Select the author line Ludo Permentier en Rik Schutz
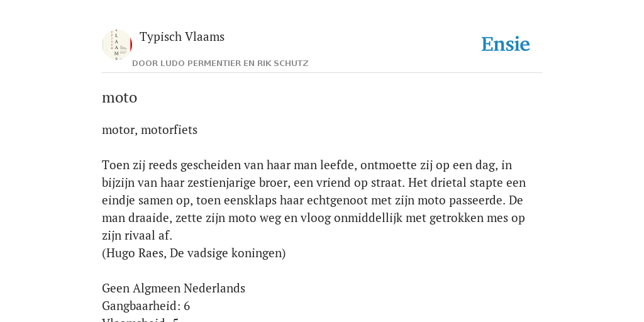The image size is (644, 322). [x=220, y=64]
